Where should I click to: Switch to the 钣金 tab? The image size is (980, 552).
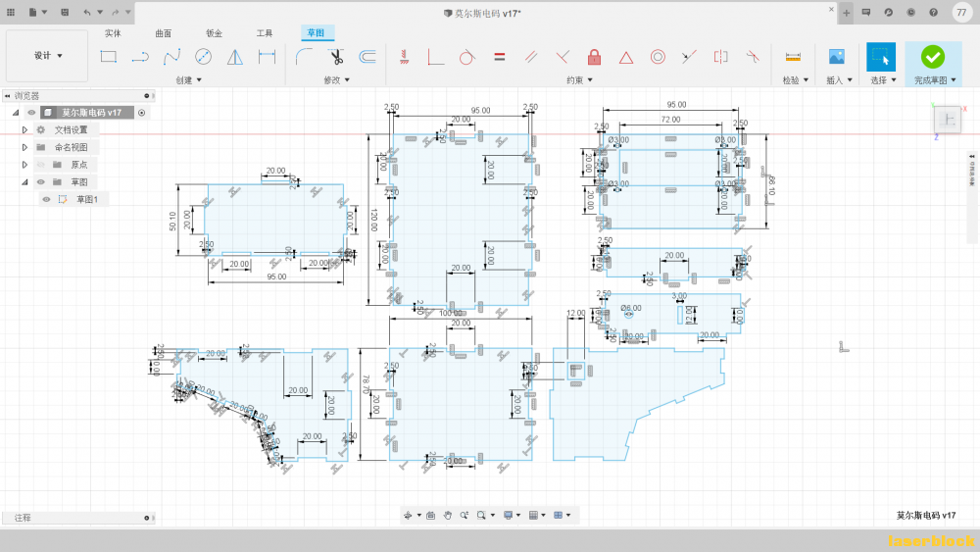[214, 33]
